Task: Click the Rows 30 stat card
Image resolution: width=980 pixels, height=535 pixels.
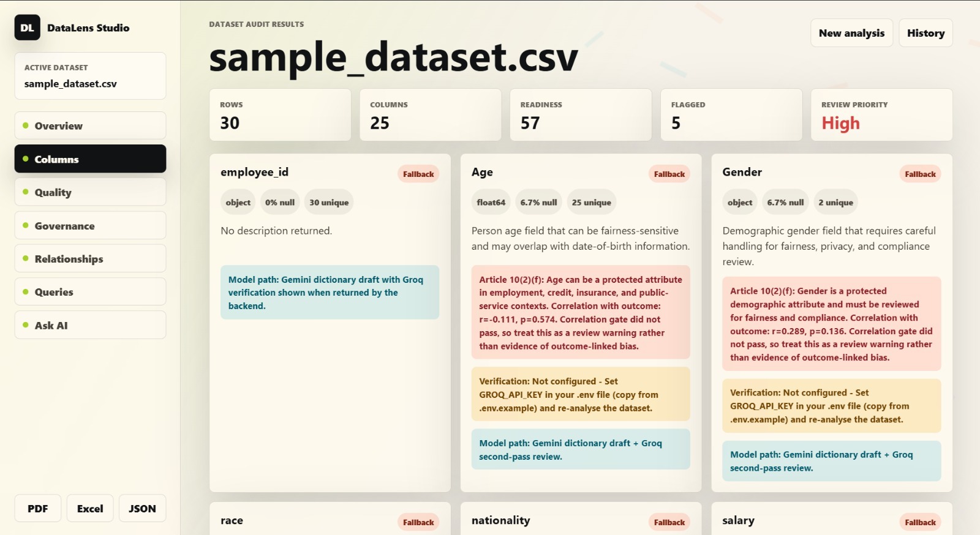Action: (280, 114)
